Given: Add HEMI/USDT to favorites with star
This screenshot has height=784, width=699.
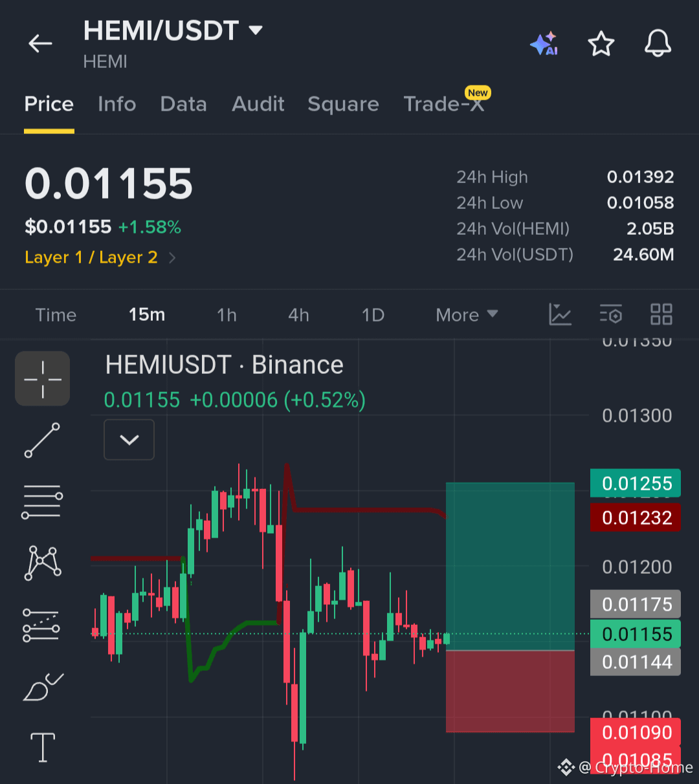Looking at the screenshot, I should (x=601, y=43).
